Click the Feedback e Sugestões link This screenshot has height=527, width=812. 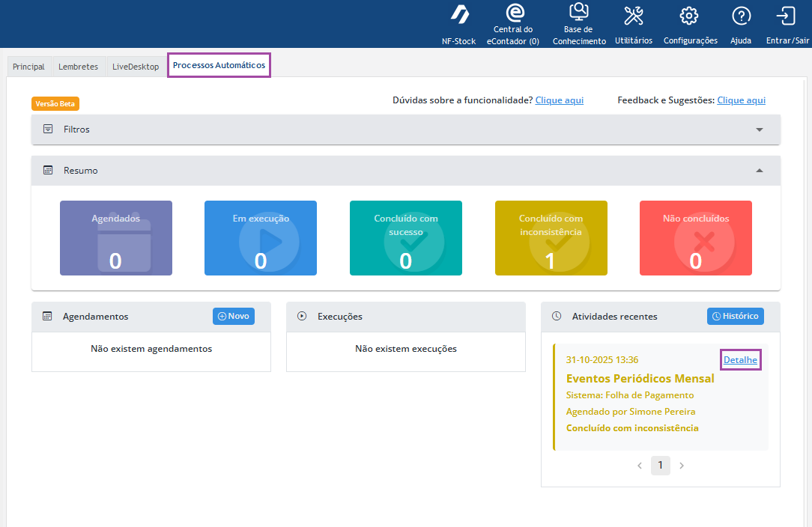tap(741, 100)
